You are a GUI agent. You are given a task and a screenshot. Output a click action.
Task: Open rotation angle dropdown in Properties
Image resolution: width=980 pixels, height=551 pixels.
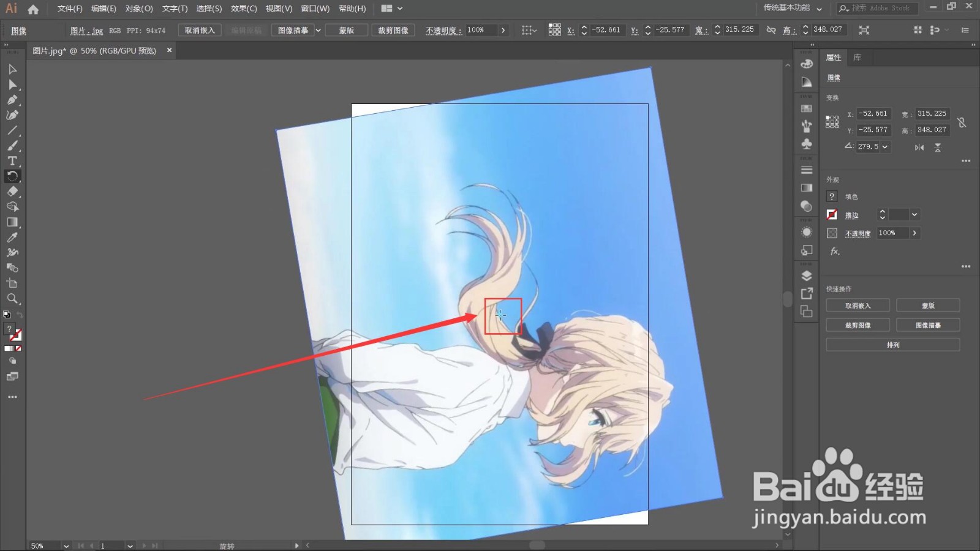(x=885, y=147)
